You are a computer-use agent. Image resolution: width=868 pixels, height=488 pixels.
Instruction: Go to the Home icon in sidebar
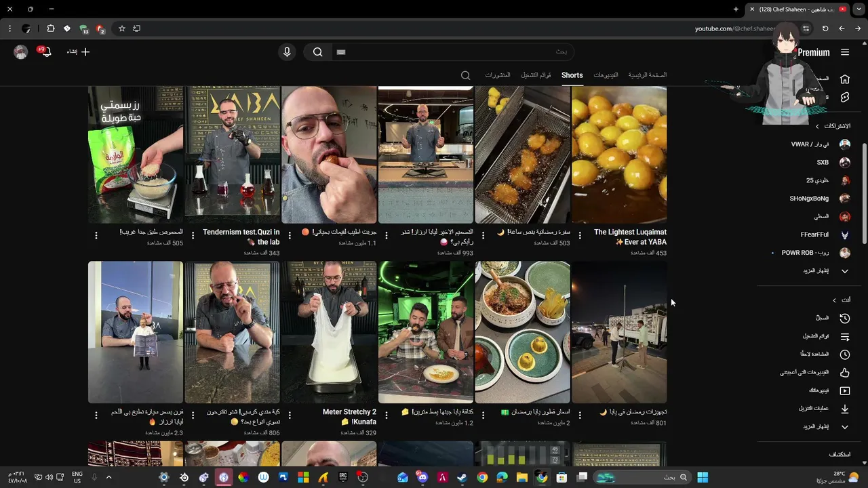point(845,79)
